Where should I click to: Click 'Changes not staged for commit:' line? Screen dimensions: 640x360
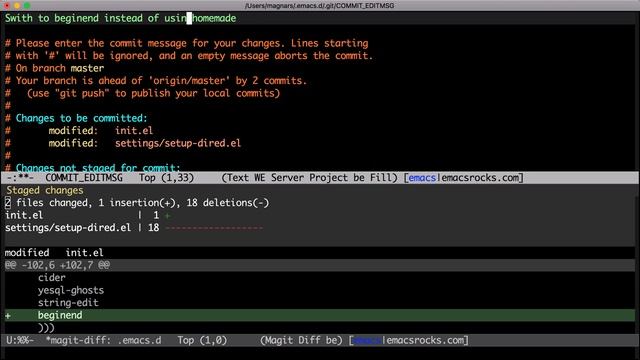click(92, 167)
